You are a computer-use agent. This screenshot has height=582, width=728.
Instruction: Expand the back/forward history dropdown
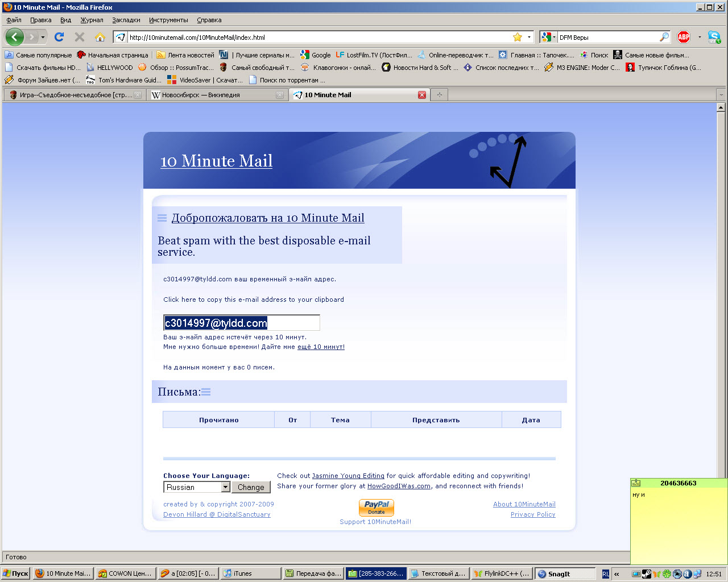click(x=43, y=38)
